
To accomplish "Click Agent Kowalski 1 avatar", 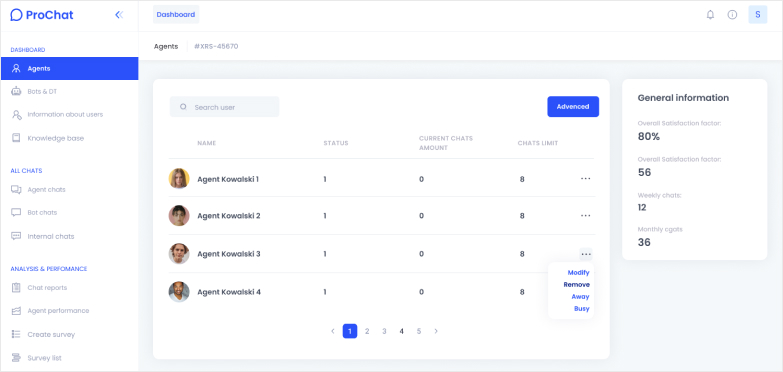I will tap(179, 178).
